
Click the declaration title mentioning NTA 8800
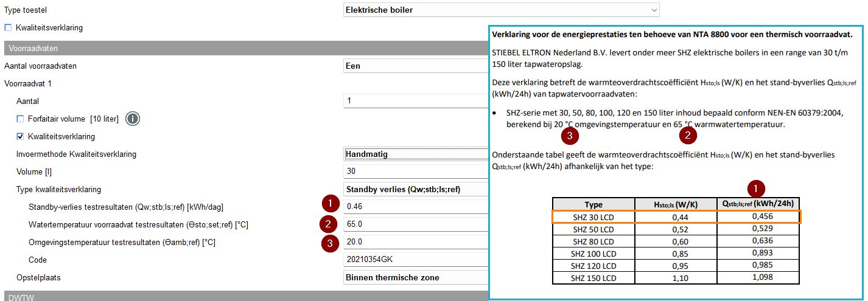point(672,35)
